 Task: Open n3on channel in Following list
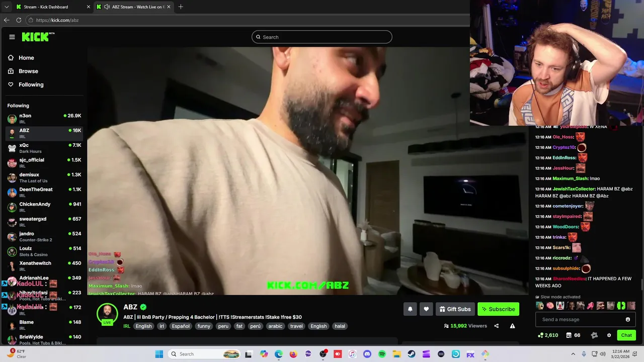tap(44, 119)
